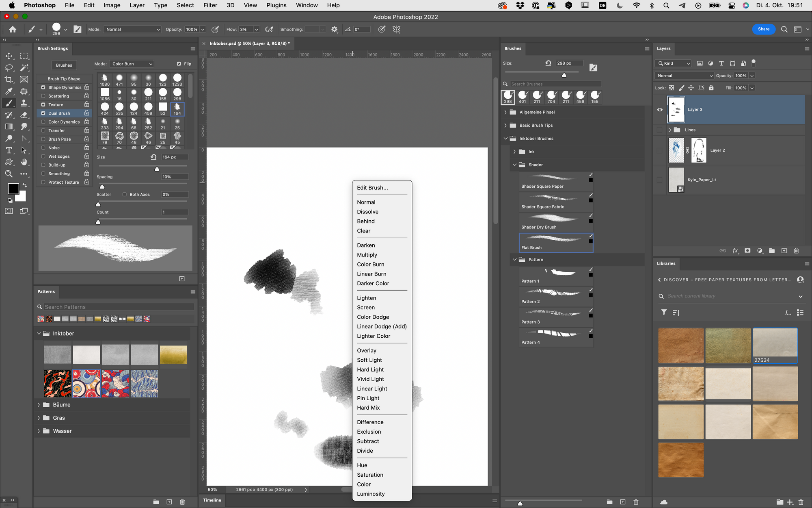
Task: Enable Color Dynamics checkbox
Action: (43, 122)
